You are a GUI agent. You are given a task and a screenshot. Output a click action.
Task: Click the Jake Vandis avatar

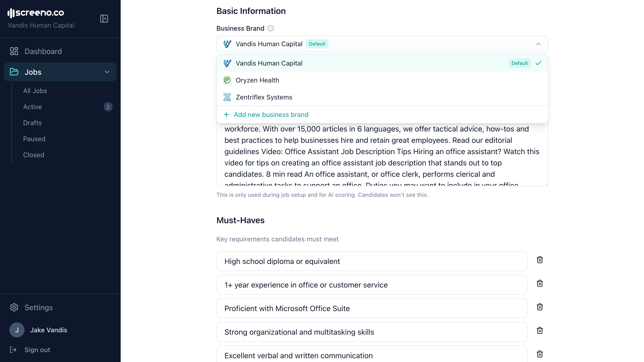[17, 330]
